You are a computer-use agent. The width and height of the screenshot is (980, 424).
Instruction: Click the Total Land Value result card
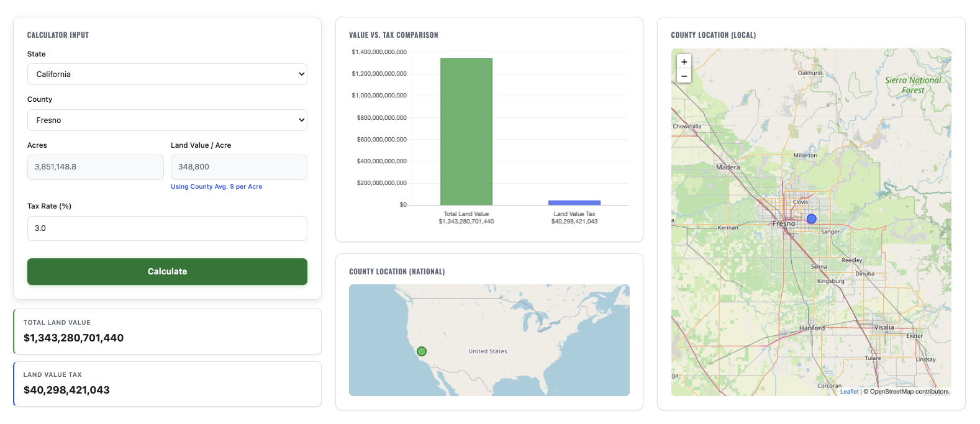(167, 332)
